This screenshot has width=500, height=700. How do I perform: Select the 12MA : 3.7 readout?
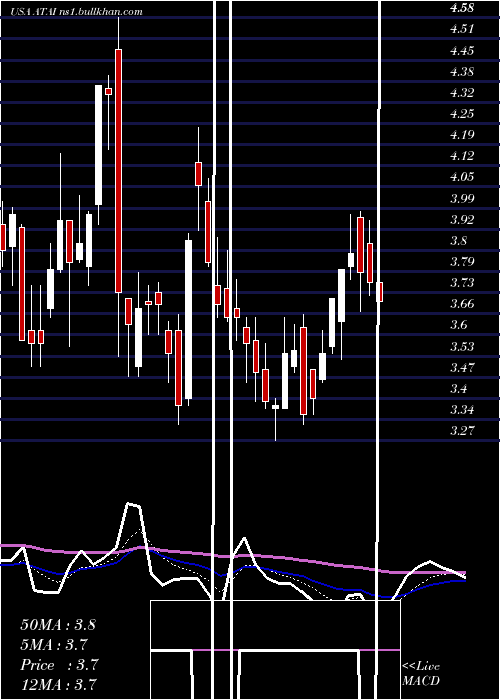59,684
